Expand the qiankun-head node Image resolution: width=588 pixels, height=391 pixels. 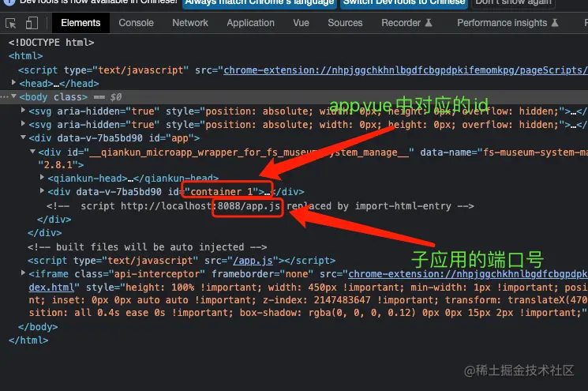point(42,177)
